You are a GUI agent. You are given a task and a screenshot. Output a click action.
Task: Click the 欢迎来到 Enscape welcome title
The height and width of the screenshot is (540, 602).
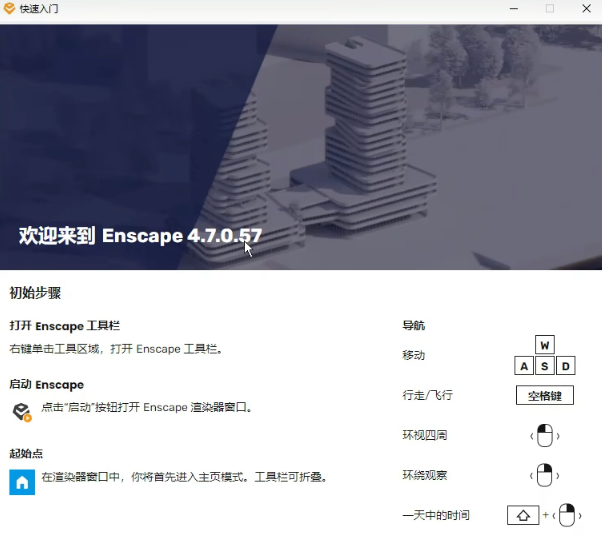(140, 237)
